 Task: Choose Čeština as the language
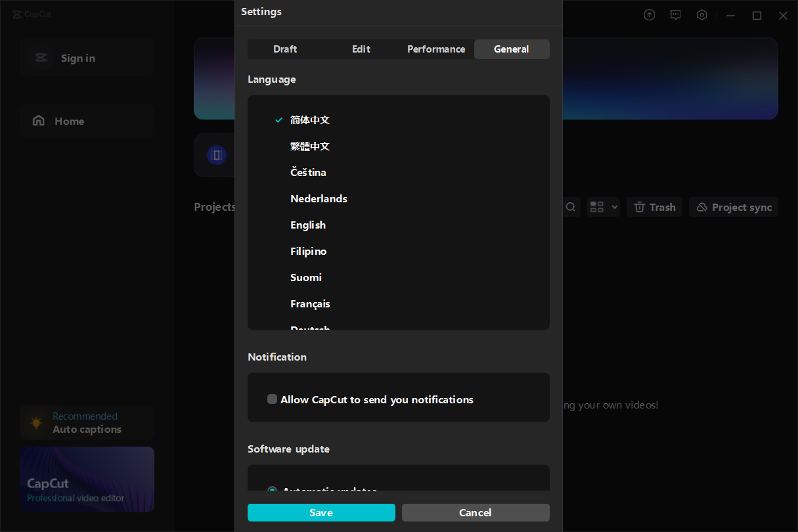click(x=308, y=173)
